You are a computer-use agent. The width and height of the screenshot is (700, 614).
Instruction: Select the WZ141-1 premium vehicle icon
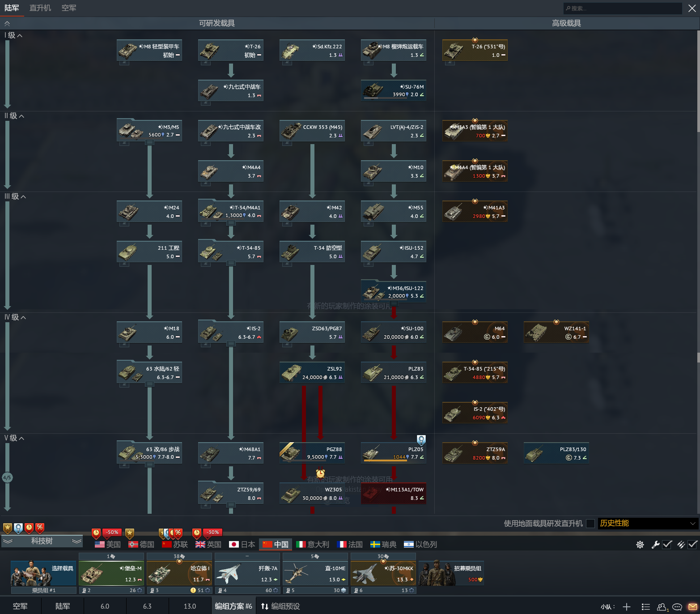(556, 333)
